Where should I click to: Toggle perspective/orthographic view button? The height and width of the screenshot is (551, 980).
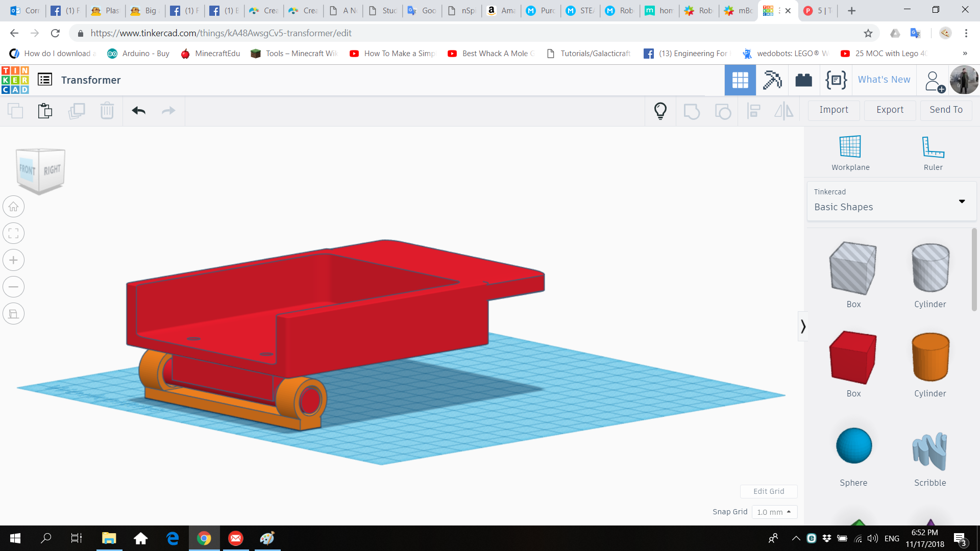click(14, 314)
